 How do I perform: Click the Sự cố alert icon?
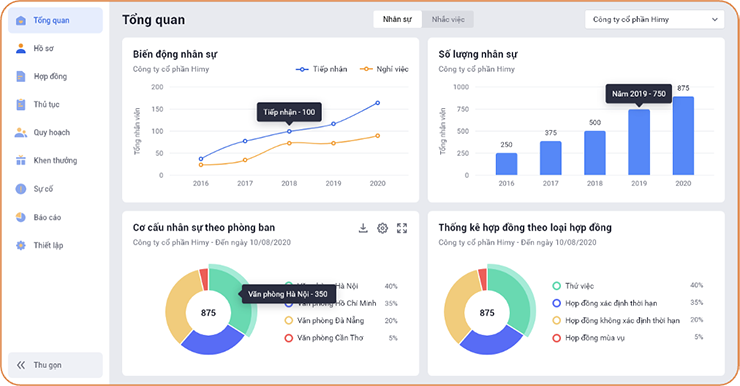pos(21,189)
